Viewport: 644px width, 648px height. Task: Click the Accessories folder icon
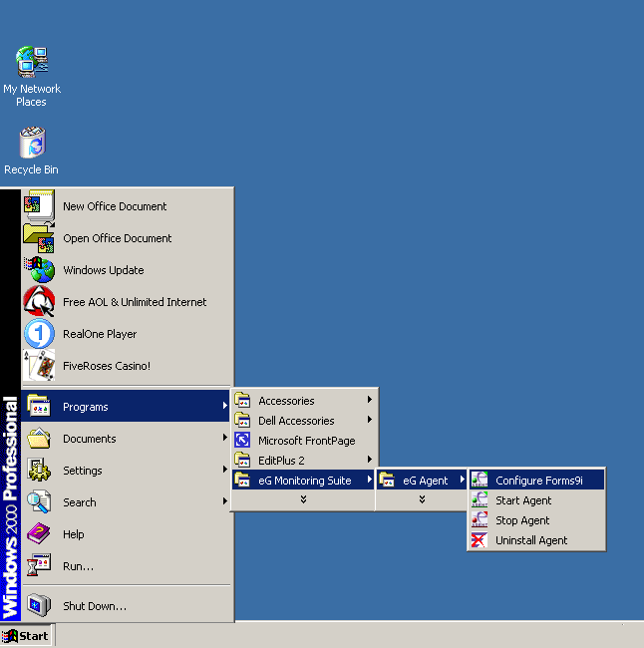tap(242, 400)
